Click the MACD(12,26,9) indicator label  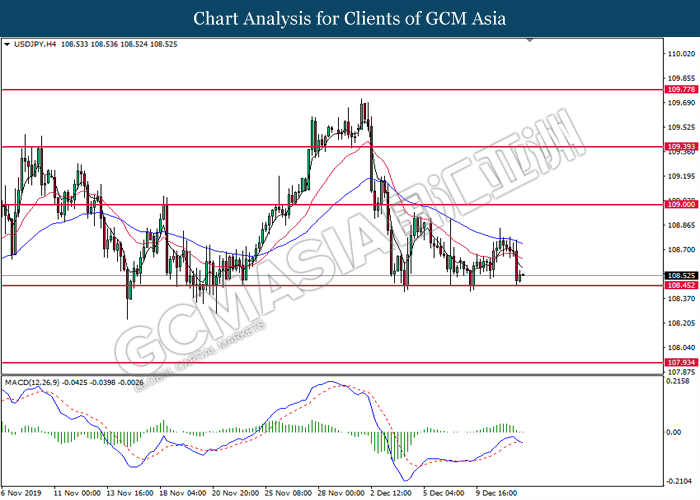32,382
